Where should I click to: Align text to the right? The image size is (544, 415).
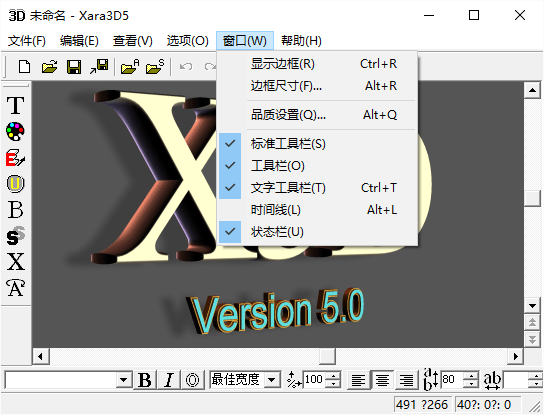406,380
